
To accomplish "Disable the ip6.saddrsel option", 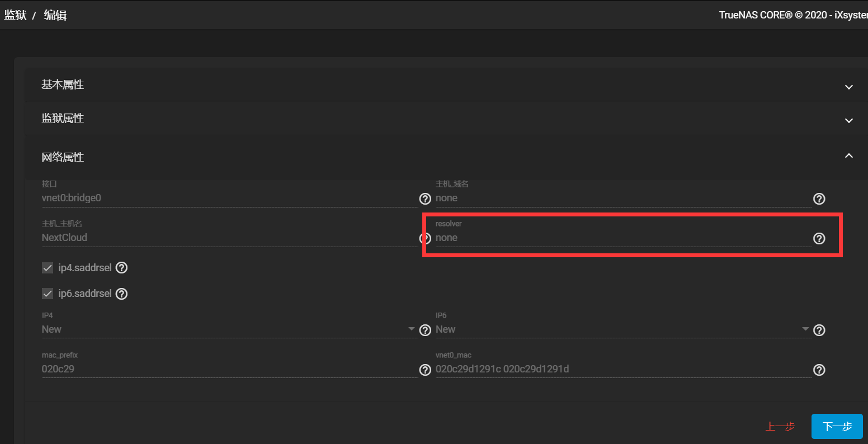I will click(x=48, y=294).
